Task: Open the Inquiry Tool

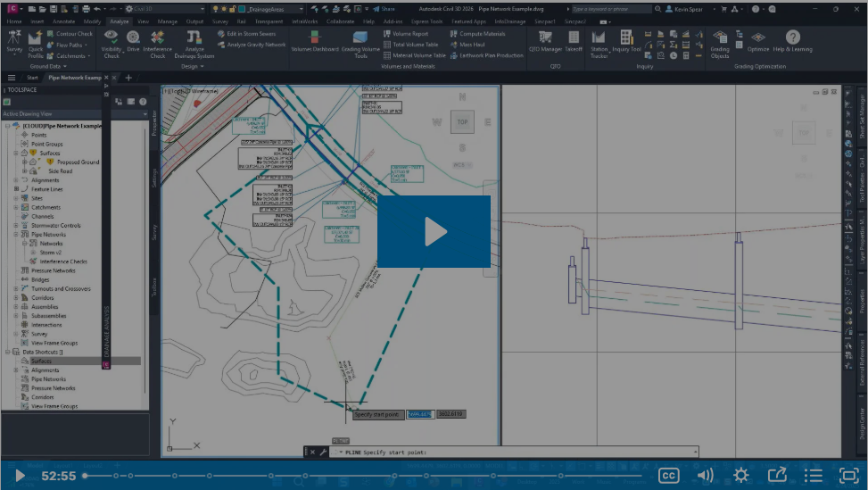Action: point(626,42)
